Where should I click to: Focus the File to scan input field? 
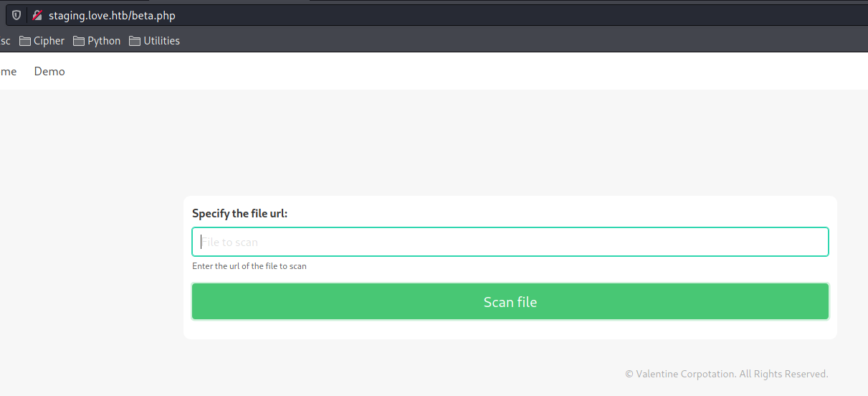tap(510, 242)
